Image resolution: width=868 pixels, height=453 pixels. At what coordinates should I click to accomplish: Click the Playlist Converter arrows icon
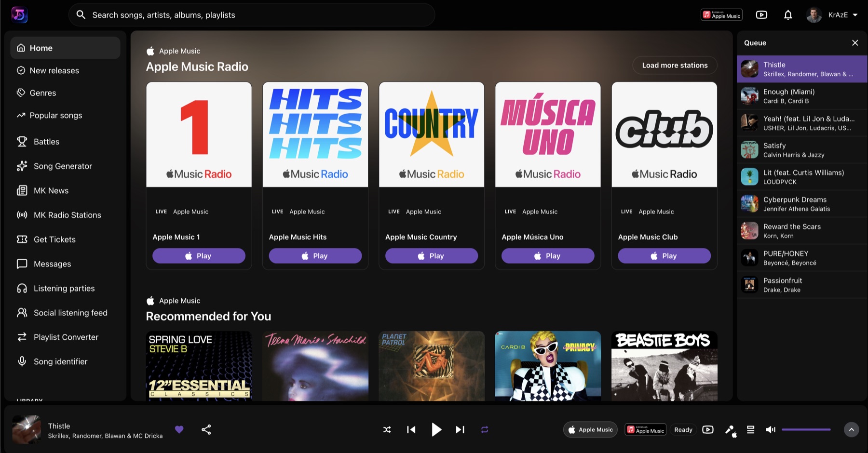point(22,337)
